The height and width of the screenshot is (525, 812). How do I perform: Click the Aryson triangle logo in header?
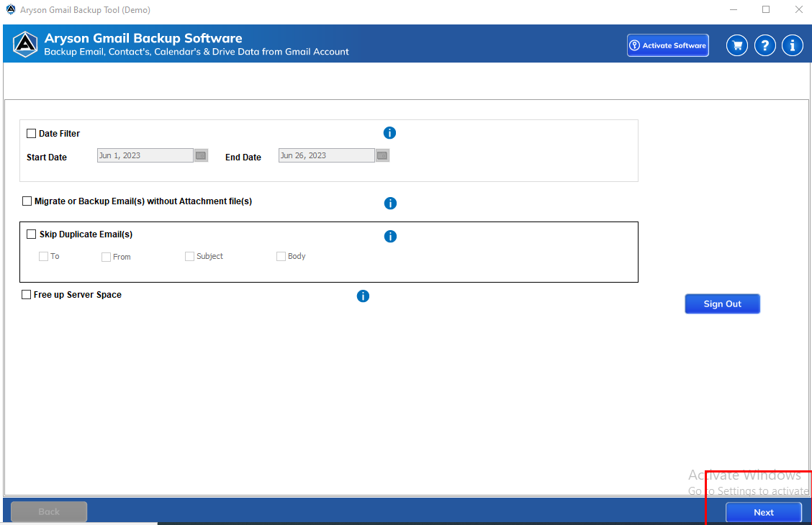25,44
